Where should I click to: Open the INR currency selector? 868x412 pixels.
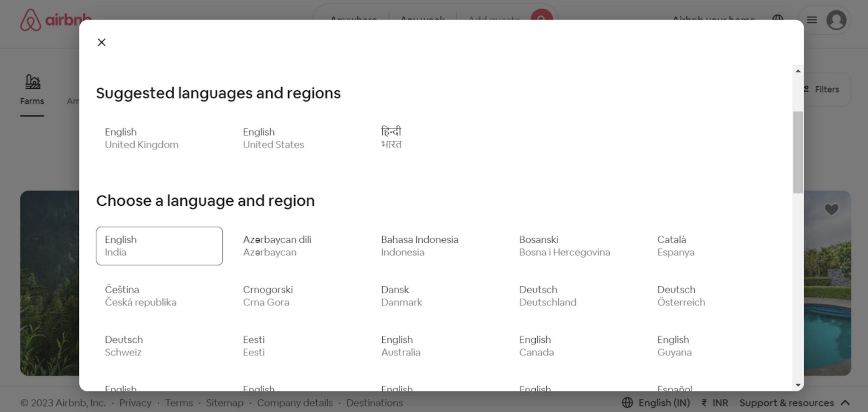coord(715,402)
